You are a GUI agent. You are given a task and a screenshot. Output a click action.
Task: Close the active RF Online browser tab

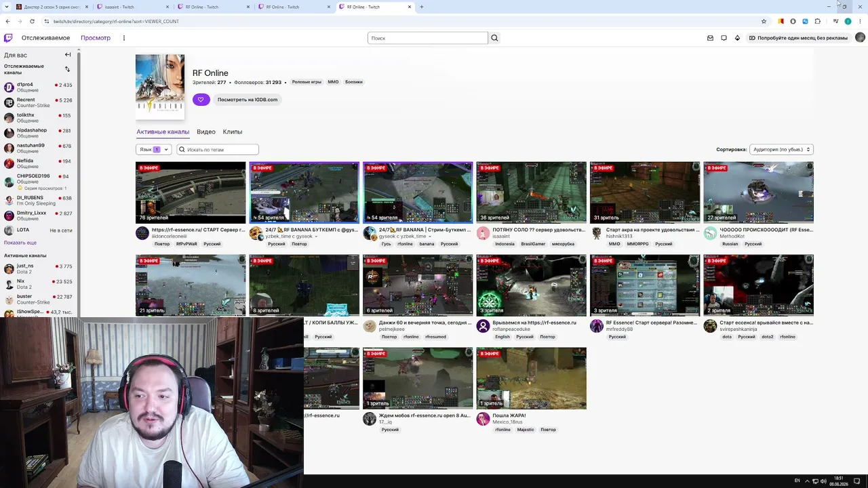[410, 7]
